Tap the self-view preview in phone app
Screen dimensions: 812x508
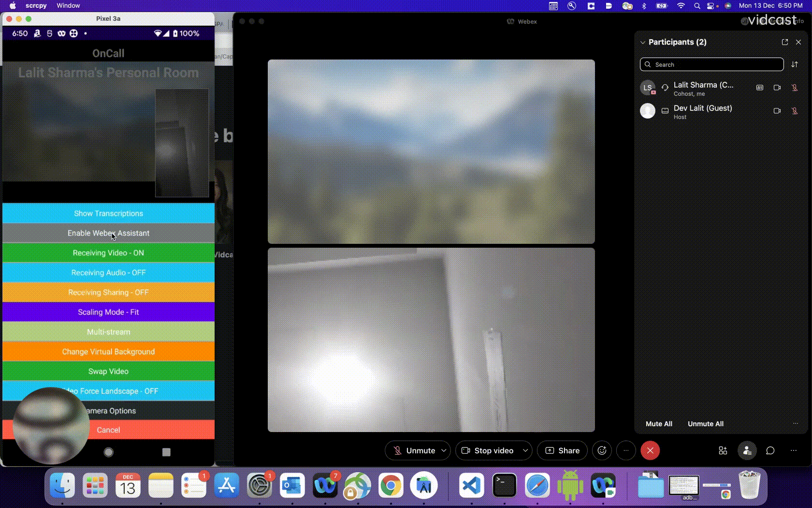click(x=182, y=143)
